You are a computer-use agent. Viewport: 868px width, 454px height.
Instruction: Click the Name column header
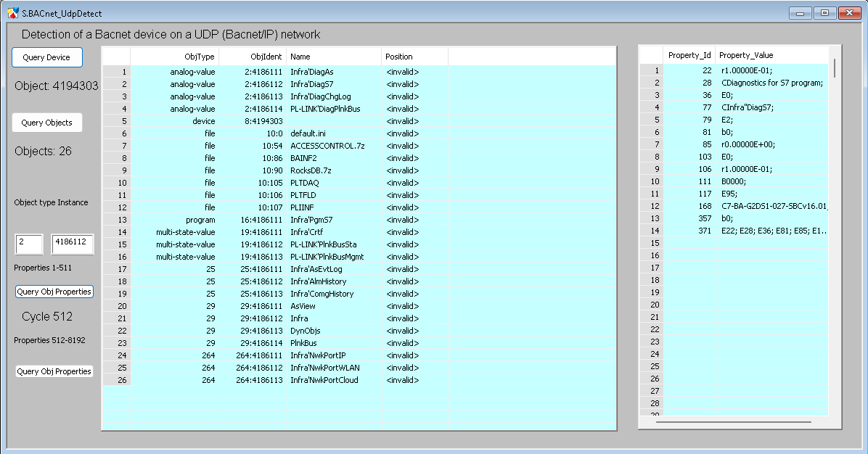click(334, 57)
